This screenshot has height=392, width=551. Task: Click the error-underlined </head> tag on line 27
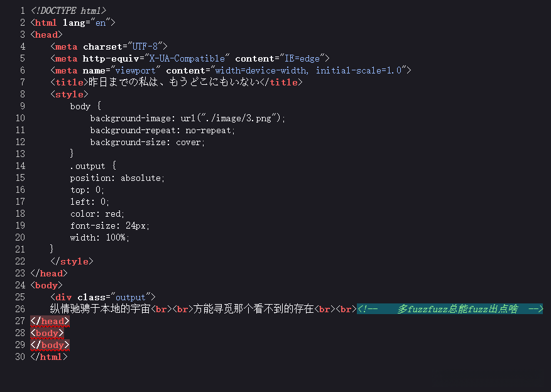[50, 321]
